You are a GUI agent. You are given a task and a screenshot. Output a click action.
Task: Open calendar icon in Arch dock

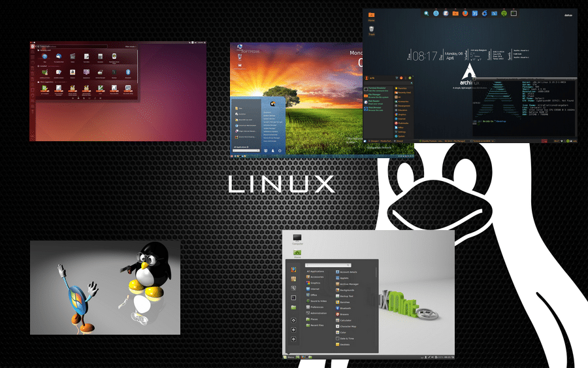tap(475, 13)
